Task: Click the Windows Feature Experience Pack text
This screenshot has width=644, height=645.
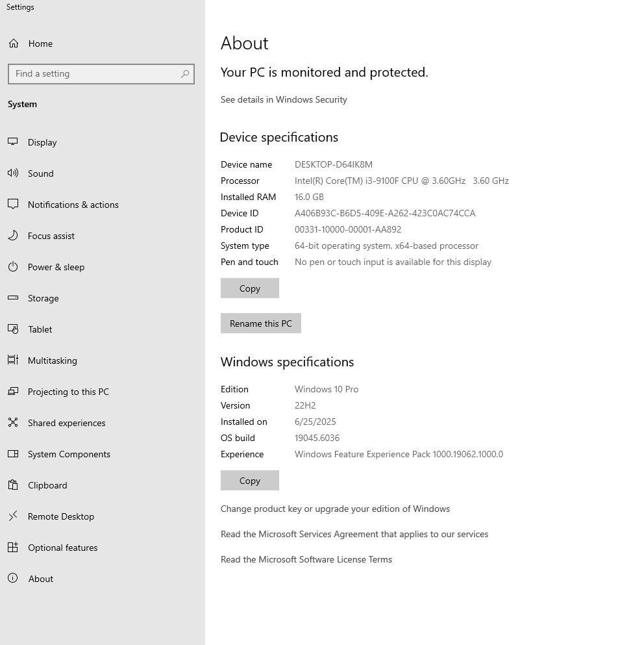Action: tap(399, 454)
